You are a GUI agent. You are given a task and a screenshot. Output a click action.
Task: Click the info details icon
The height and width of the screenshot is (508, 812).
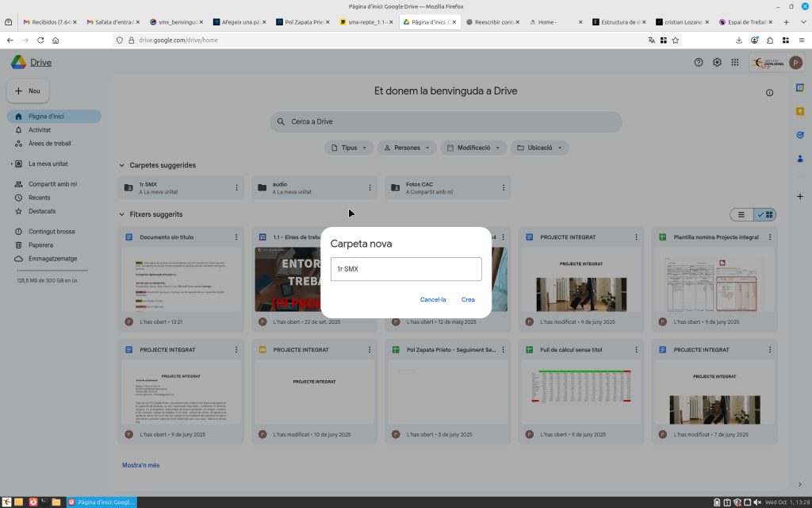coord(769,93)
